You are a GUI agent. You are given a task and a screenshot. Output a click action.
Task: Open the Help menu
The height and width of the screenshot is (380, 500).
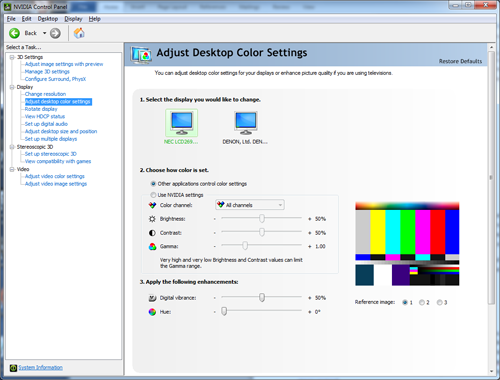pos(95,19)
